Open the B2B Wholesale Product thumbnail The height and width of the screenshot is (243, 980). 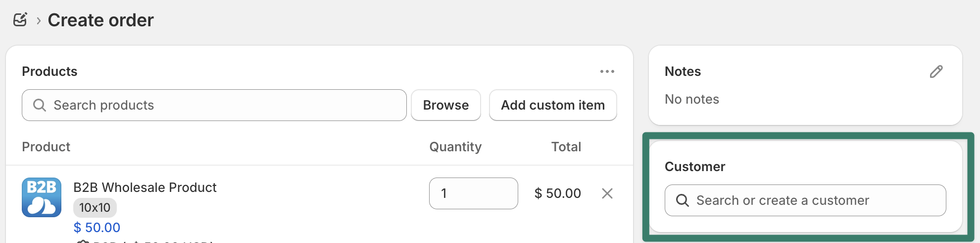(42, 197)
